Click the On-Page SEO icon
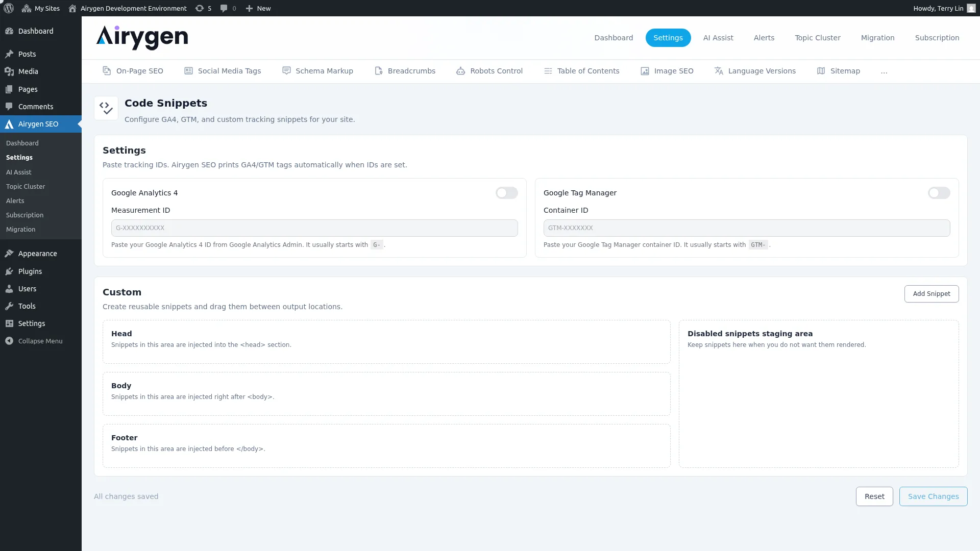This screenshot has height=551, width=980. click(107, 71)
